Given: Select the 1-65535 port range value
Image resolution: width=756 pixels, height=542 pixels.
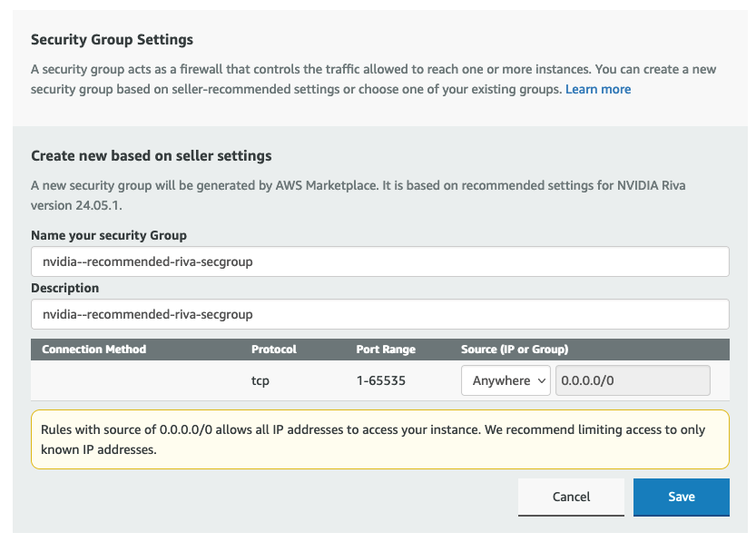Looking at the screenshot, I should click(380, 380).
